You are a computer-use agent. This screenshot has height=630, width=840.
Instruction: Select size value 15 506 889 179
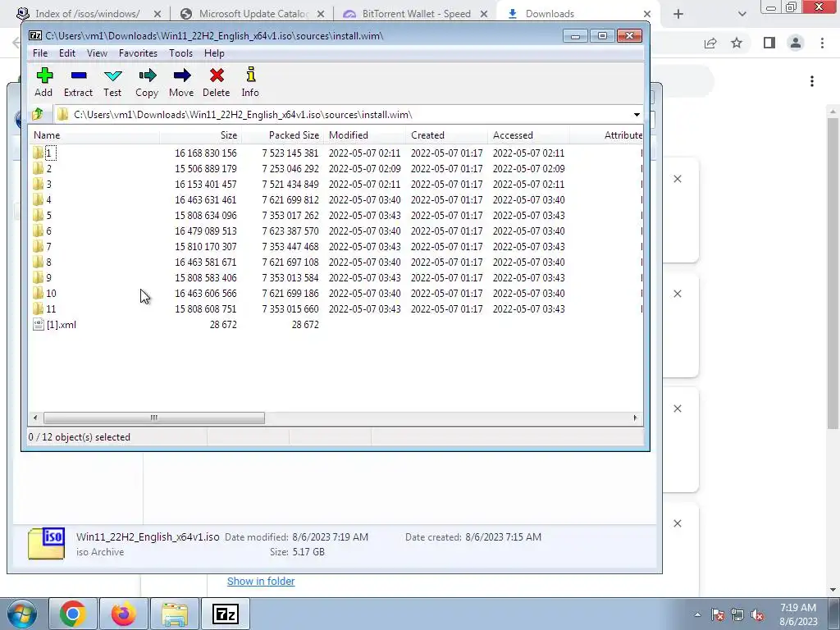tap(206, 168)
